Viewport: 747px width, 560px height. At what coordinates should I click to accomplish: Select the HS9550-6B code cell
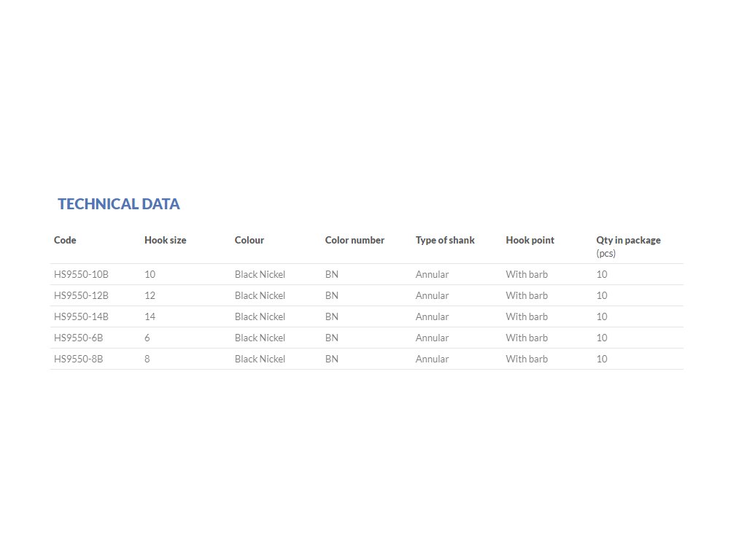pyautogui.click(x=79, y=338)
